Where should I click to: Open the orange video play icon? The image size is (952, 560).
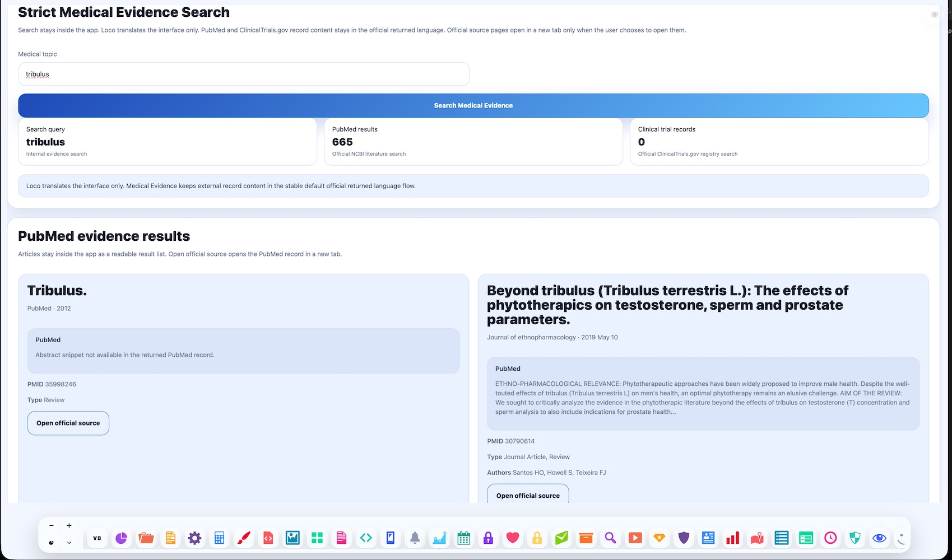[x=635, y=538]
